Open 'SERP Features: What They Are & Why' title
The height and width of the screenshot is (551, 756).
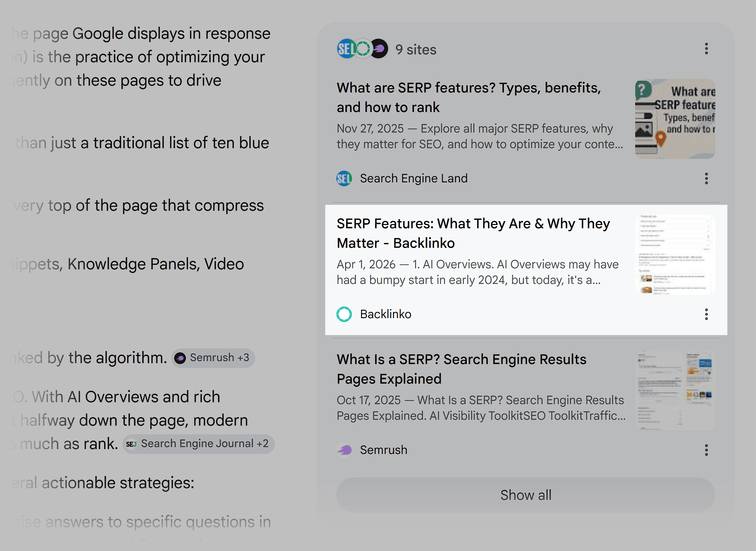pos(473,233)
